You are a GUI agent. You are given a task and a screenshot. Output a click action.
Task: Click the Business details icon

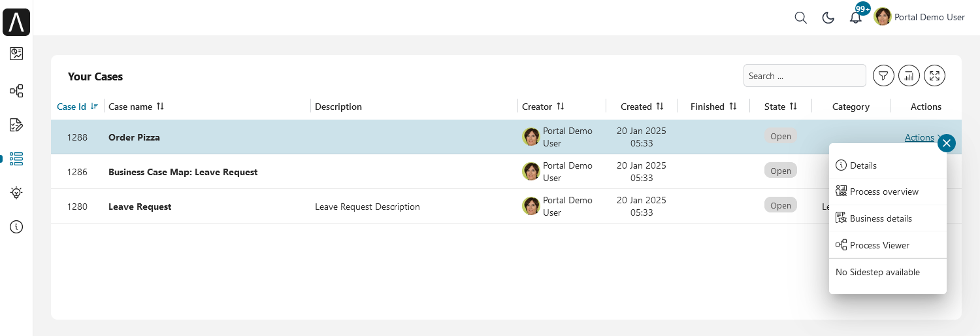click(841, 218)
